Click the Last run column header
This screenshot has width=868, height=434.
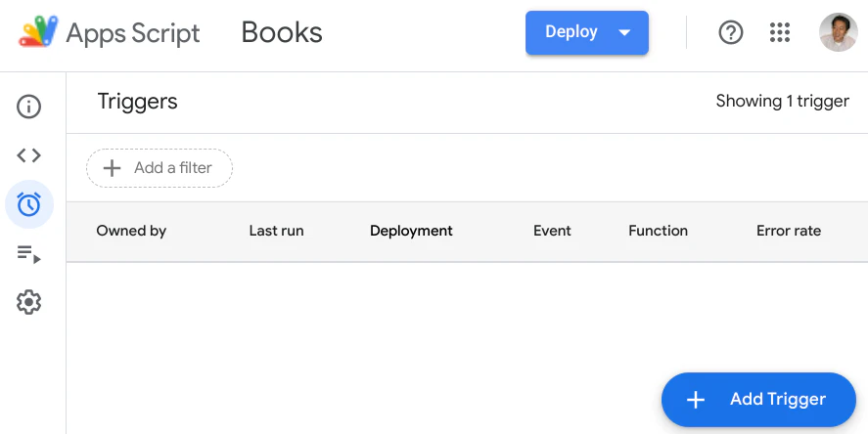276,231
